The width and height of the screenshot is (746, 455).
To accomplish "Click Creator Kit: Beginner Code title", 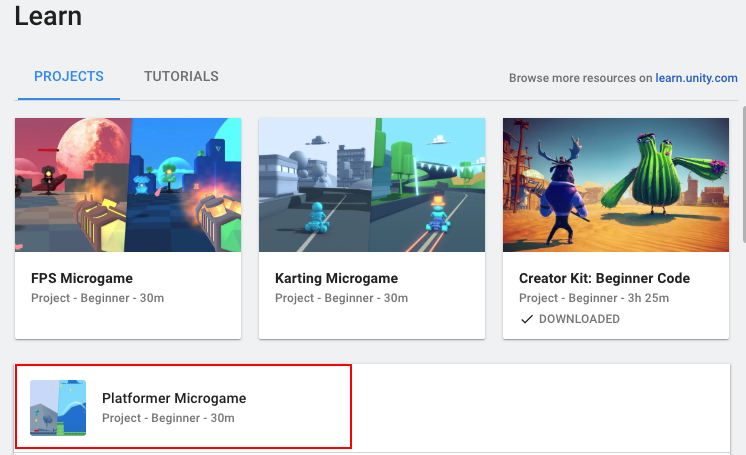I will pyautogui.click(x=604, y=278).
